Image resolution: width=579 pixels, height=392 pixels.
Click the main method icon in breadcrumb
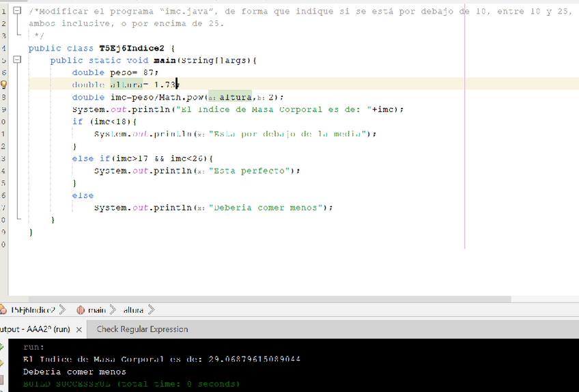click(x=80, y=310)
